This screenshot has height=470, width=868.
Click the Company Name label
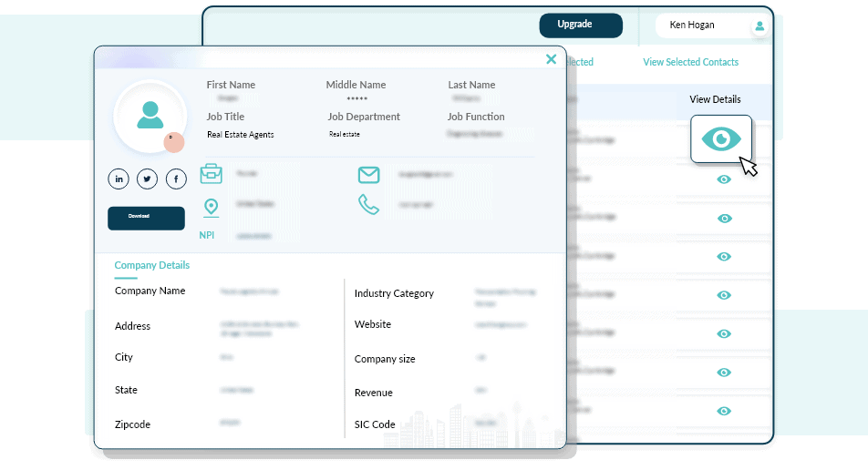(x=150, y=291)
